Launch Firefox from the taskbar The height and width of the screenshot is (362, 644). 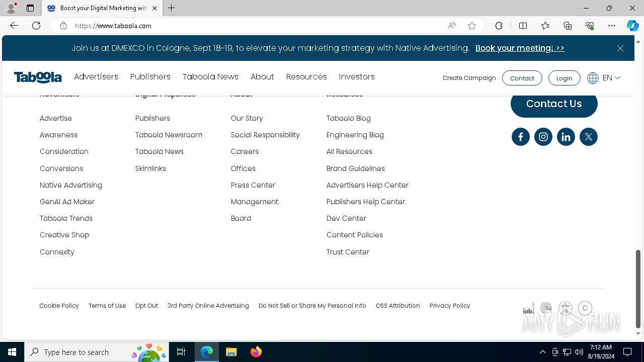pos(256,352)
